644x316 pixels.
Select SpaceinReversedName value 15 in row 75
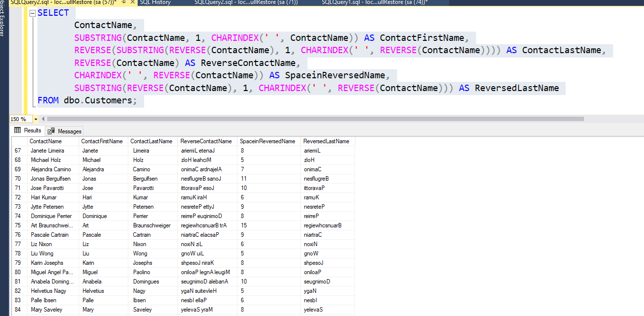pos(269,225)
